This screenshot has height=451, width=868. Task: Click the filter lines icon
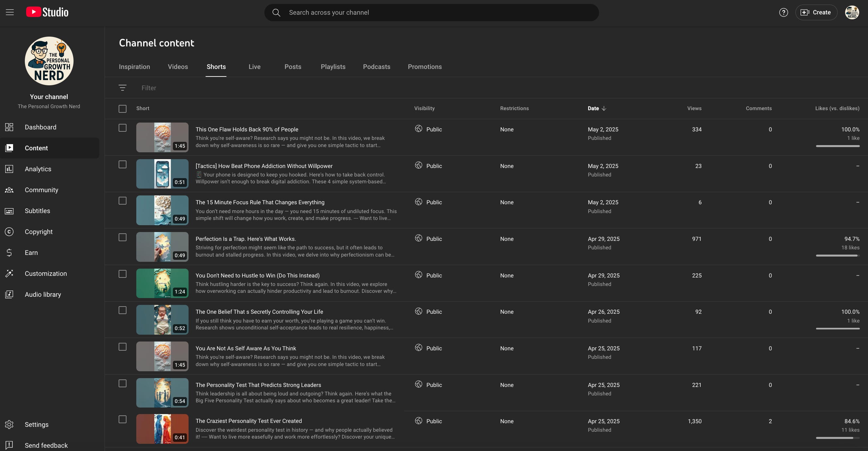pyautogui.click(x=123, y=88)
